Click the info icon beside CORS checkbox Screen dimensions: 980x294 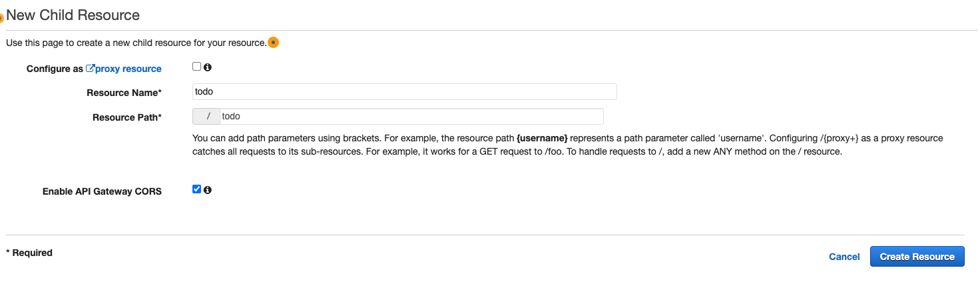[x=208, y=190]
